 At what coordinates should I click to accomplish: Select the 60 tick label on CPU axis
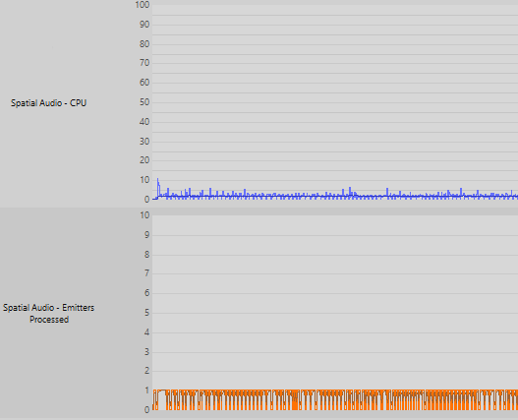[144, 83]
